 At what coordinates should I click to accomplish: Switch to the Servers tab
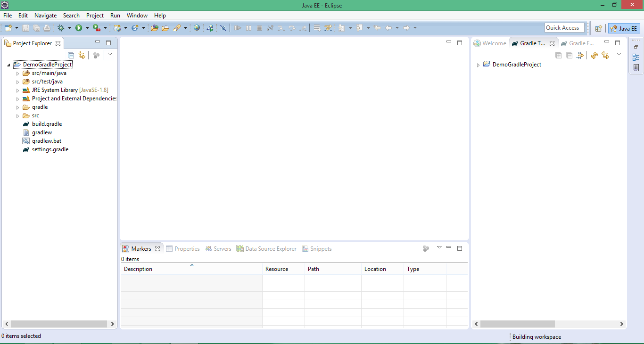(218, 249)
